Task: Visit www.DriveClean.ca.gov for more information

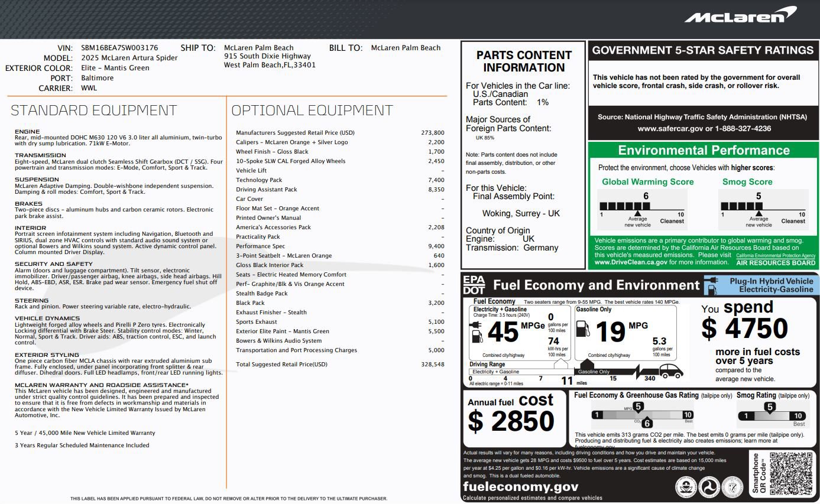Action: (x=631, y=262)
